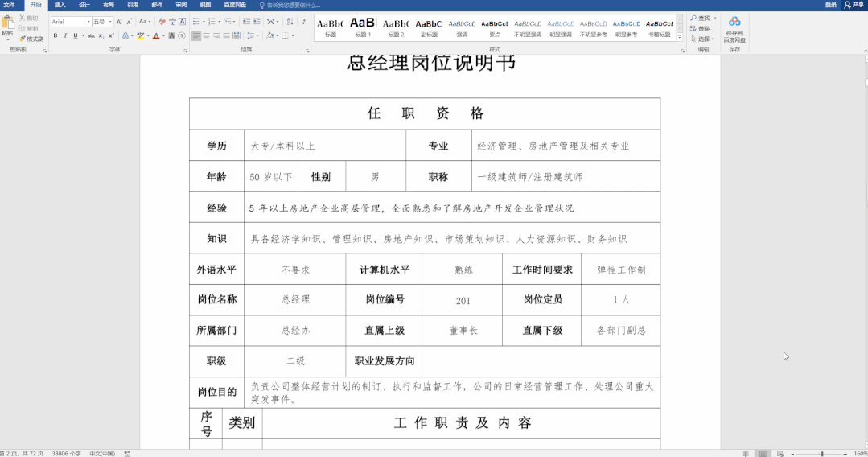The image size is (868, 457).
Task: Click the distributed alignment icon
Action: (237, 35)
